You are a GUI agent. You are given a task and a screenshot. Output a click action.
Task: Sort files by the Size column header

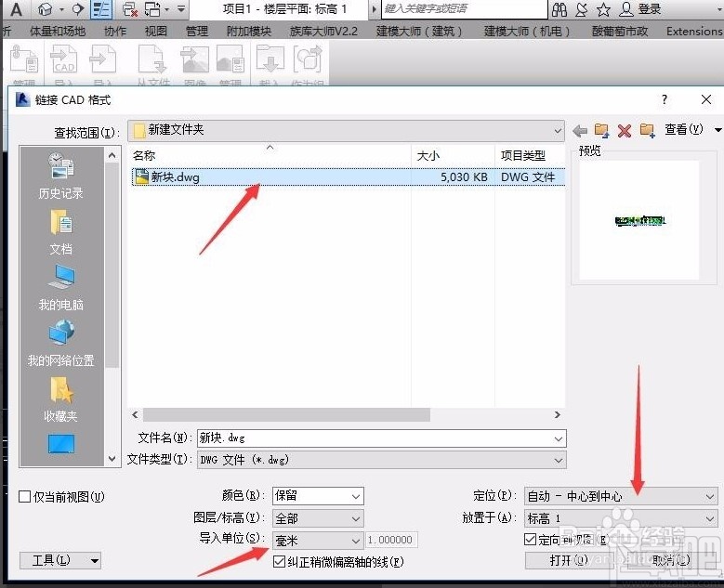[453, 155]
